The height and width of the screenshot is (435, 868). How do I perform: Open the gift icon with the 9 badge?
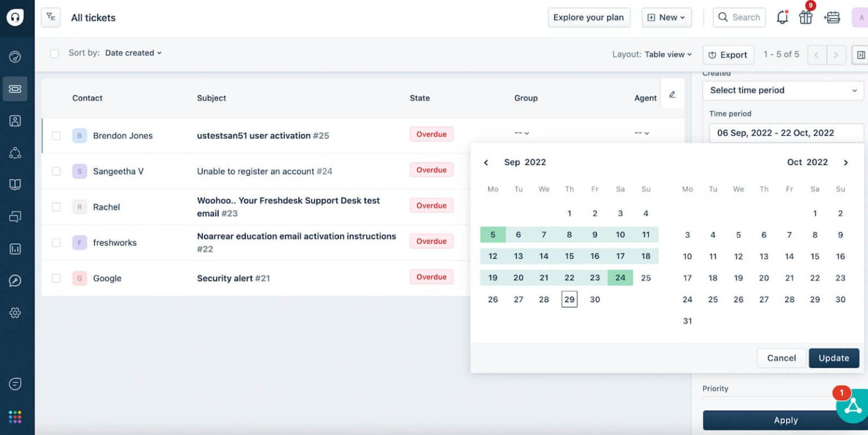pyautogui.click(x=805, y=18)
